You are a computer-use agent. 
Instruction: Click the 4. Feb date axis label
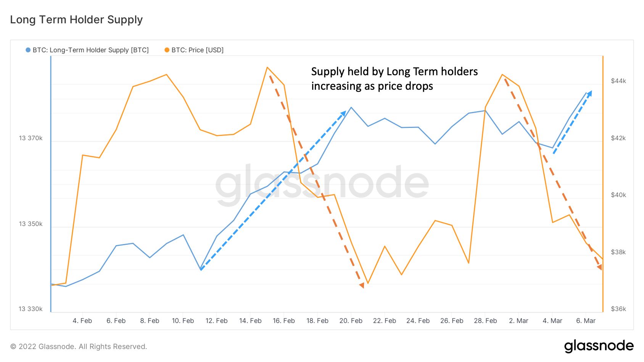[x=82, y=321]
